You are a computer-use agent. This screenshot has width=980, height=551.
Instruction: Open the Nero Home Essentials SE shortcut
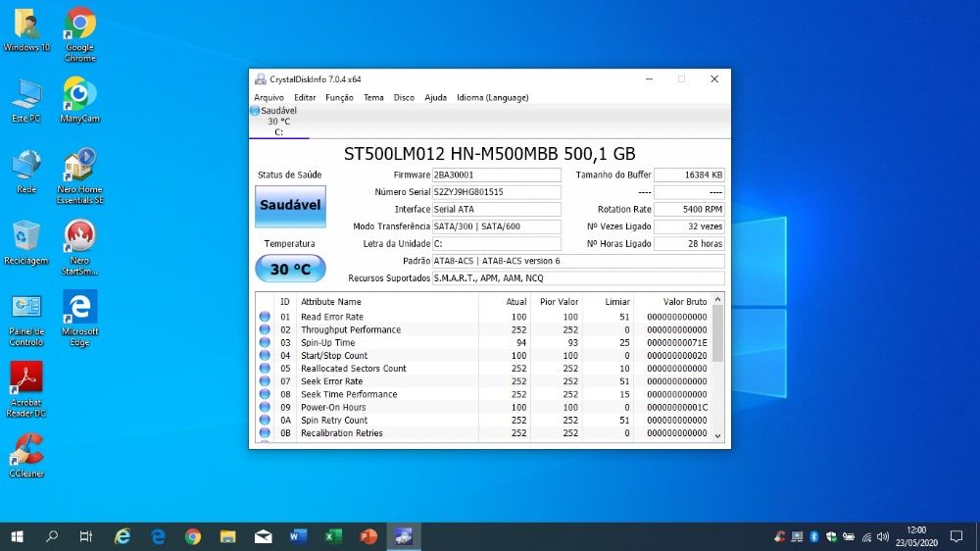tap(80, 176)
